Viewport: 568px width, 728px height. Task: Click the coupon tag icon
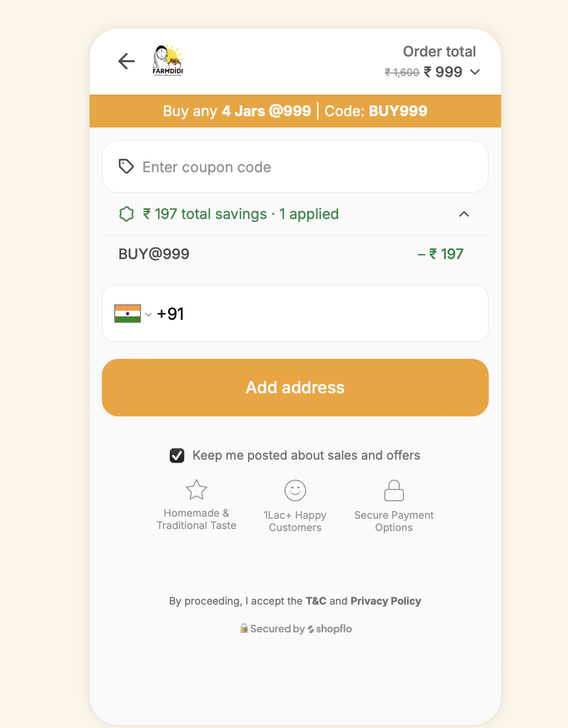[x=126, y=167]
